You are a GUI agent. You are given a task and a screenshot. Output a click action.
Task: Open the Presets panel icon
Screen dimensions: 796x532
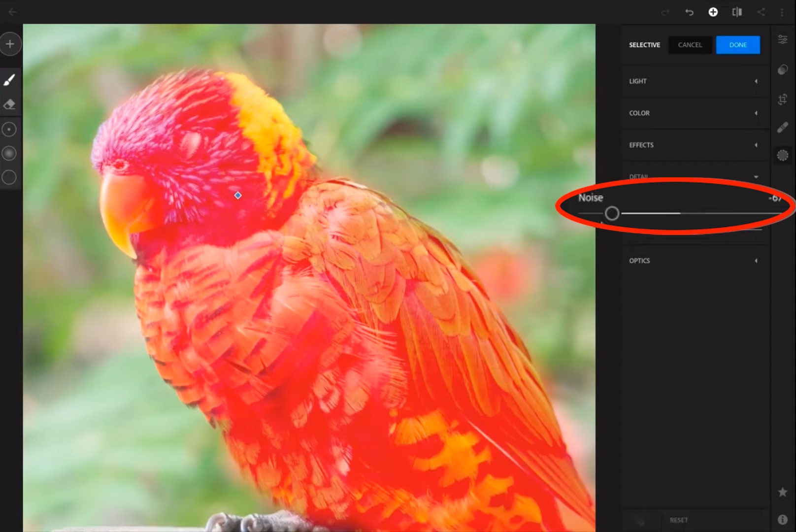pyautogui.click(x=782, y=69)
